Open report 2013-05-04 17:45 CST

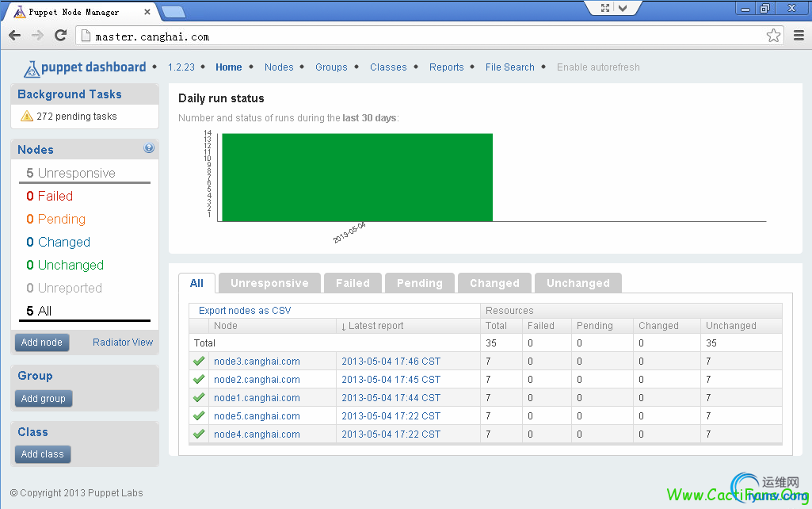click(391, 380)
